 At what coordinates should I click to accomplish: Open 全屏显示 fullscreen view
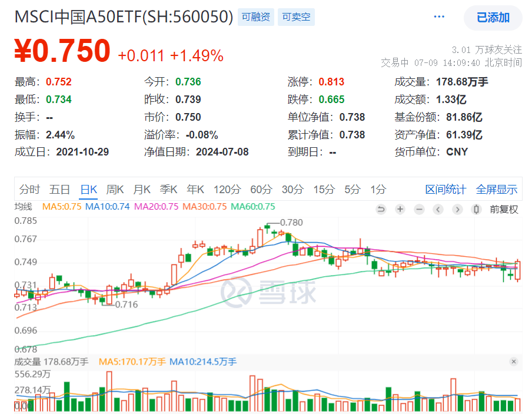click(x=497, y=189)
